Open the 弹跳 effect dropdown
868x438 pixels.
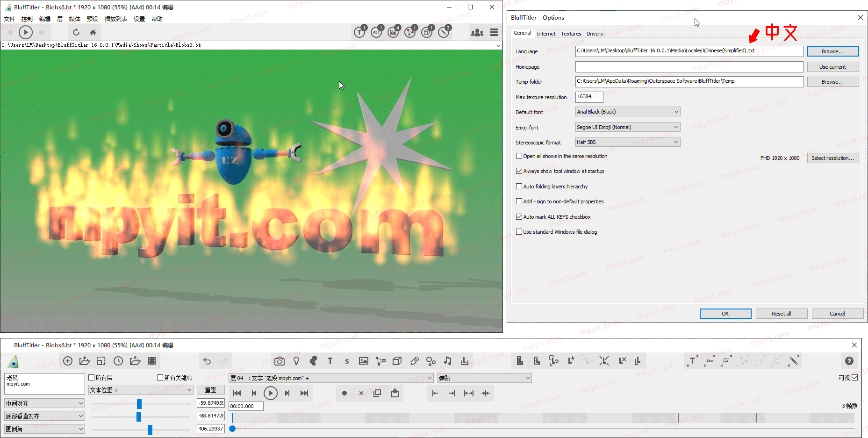coord(484,378)
